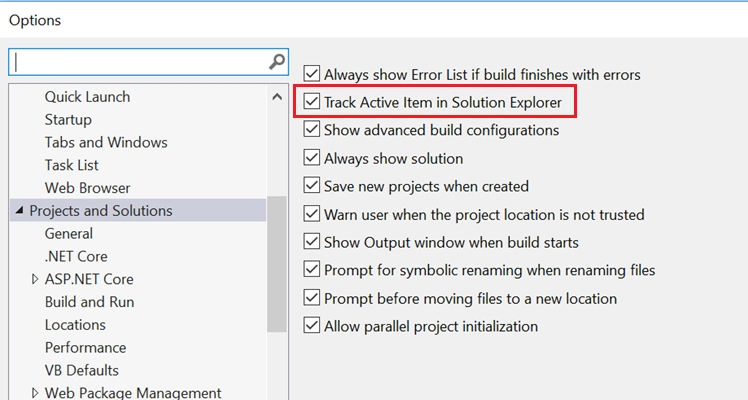Select Build and Run under Projects
This screenshot has width=748, height=400.
(89, 302)
